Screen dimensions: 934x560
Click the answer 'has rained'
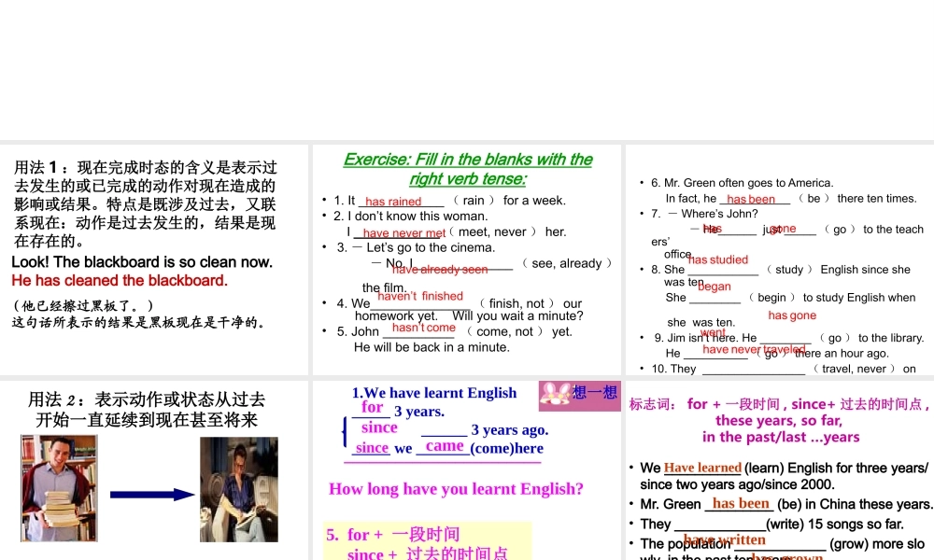tap(393, 202)
